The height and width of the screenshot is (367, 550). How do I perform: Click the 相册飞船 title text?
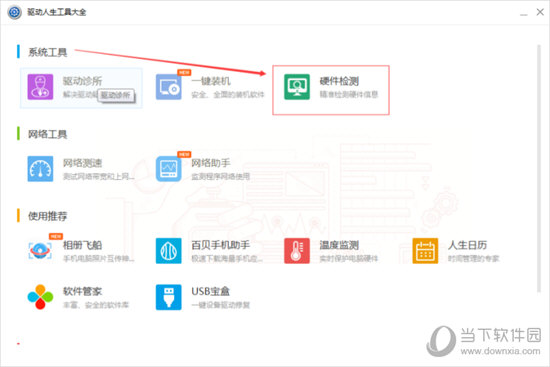82,245
